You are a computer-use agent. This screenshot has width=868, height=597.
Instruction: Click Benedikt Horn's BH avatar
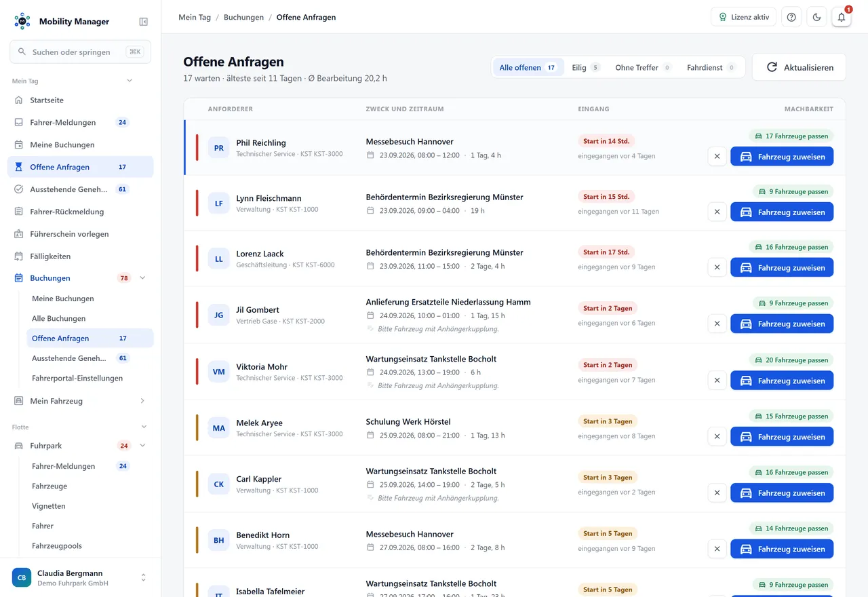click(x=219, y=541)
